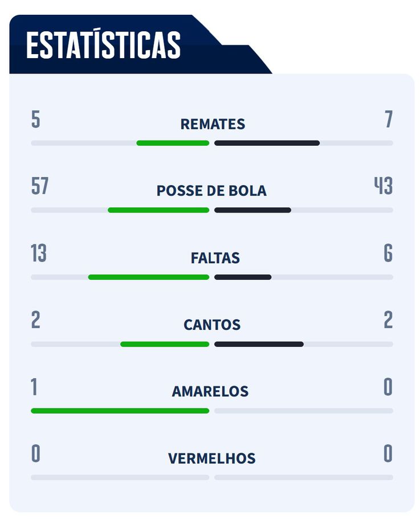Select the dark POSSE DE BOLA bar
The width and height of the screenshot is (420, 519).
[252, 210]
